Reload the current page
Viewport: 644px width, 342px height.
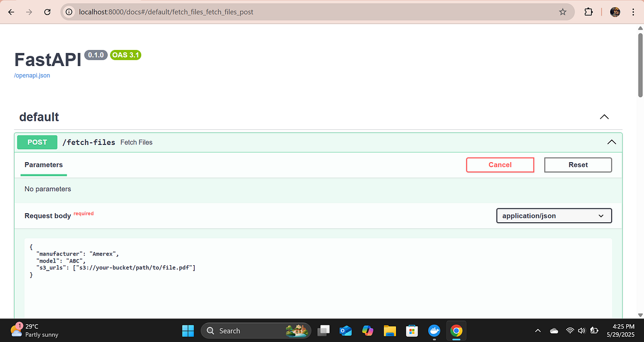point(47,11)
